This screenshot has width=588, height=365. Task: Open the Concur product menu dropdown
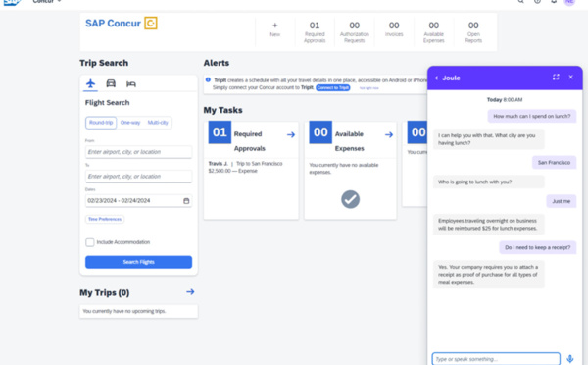point(46,2)
